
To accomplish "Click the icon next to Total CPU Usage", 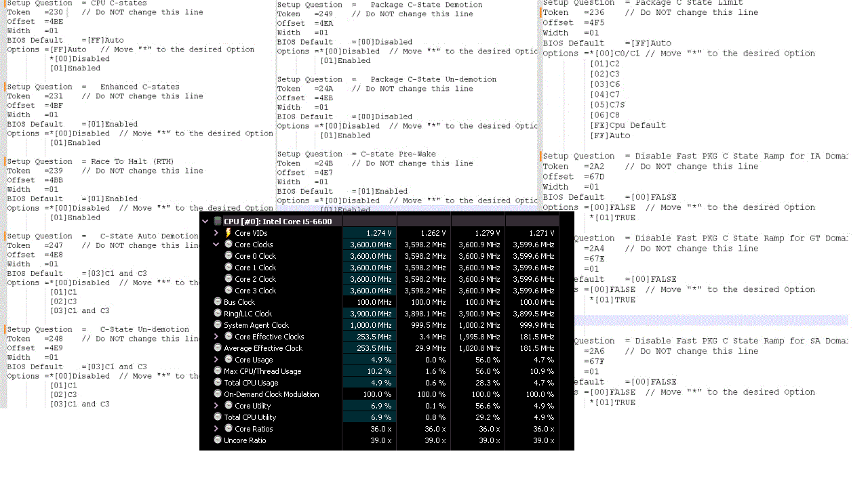I will pos(218,383).
